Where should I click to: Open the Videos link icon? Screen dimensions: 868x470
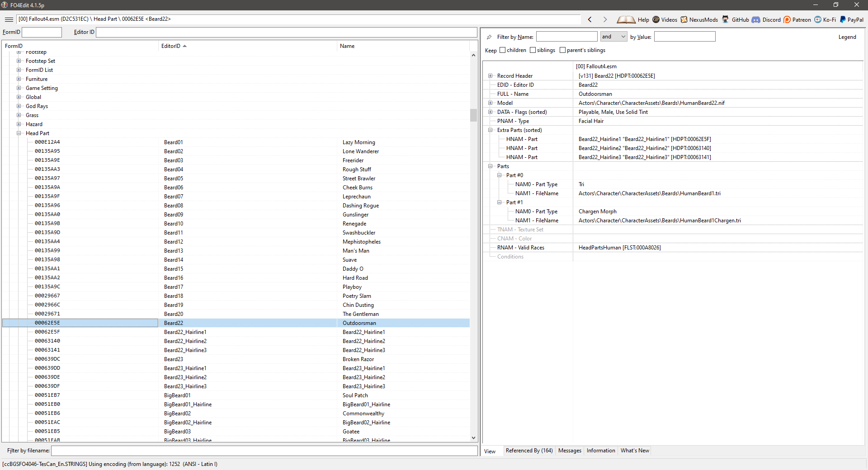(656, 19)
